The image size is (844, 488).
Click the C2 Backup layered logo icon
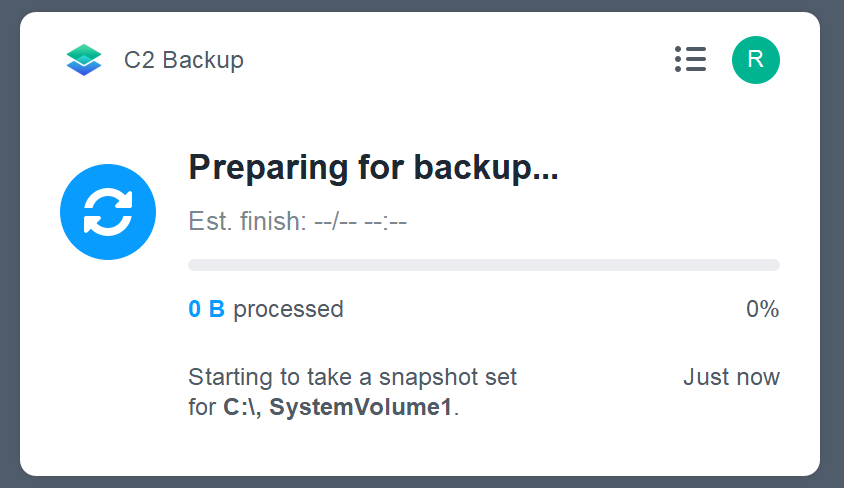click(x=83, y=60)
